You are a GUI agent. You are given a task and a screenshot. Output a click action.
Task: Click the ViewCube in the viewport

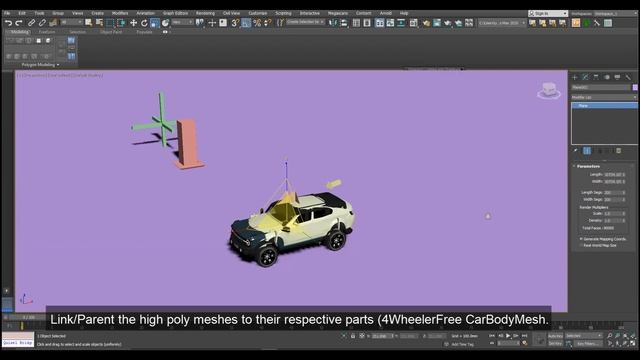click(549, 91)
